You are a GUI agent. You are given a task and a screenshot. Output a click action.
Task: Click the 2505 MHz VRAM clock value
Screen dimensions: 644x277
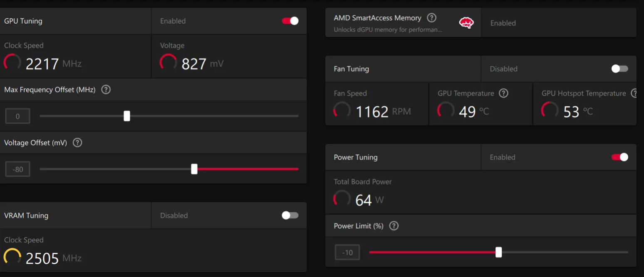(x=54, y=258)
